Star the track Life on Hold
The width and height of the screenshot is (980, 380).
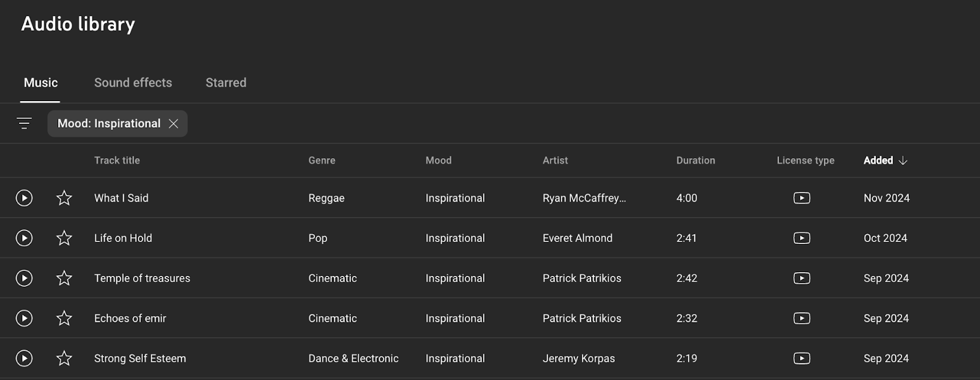pos(64,238)
